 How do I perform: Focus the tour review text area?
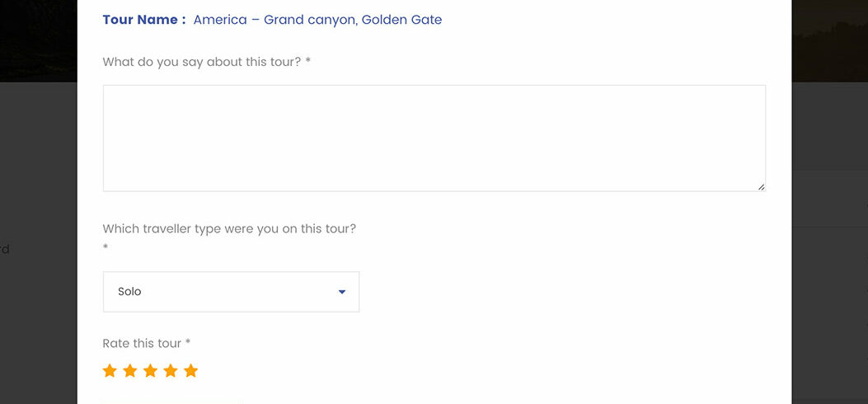434,138
